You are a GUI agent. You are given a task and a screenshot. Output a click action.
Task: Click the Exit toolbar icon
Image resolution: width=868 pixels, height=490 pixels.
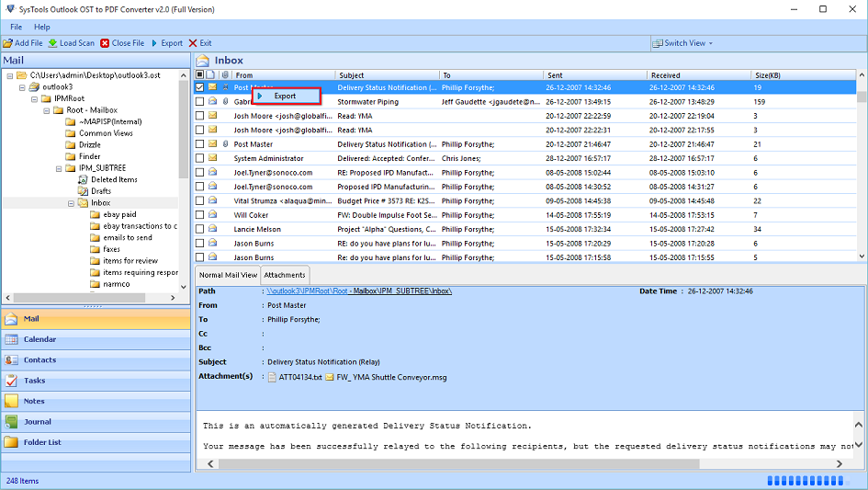[x=193, y=43]
